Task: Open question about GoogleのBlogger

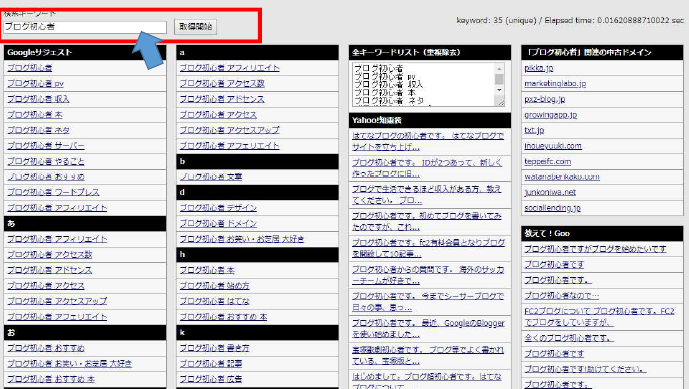Action: click(428, 328)
